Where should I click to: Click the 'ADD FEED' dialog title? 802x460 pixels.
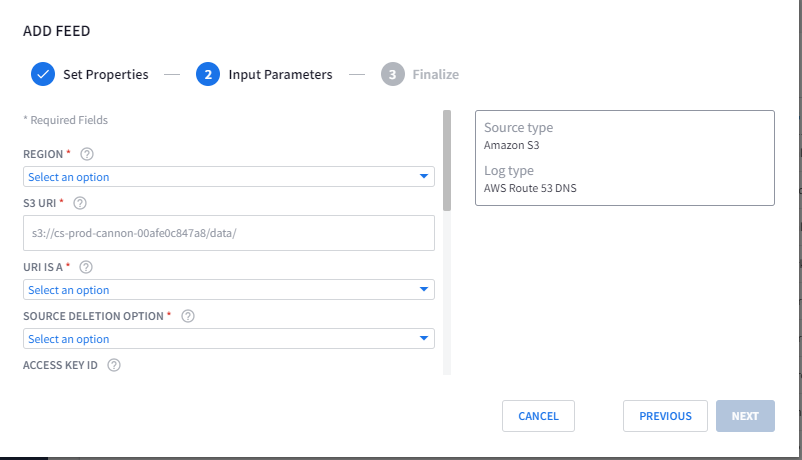point(56,31)
